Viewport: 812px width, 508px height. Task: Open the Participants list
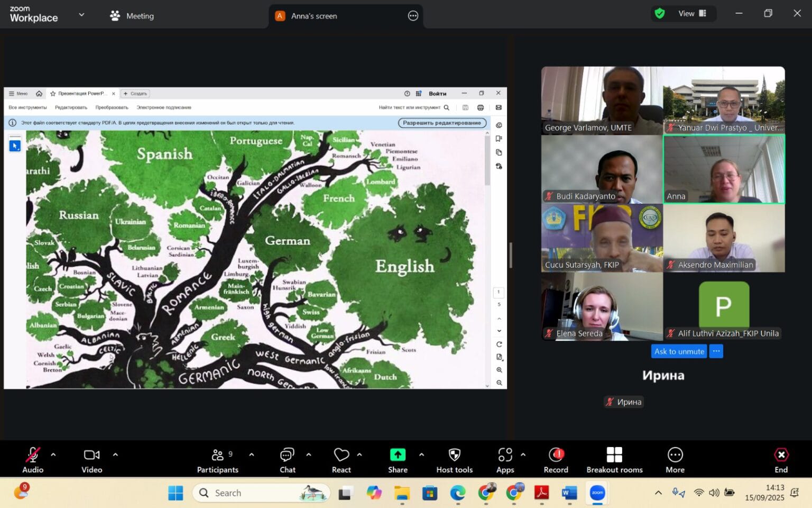[x=218, y=460]
